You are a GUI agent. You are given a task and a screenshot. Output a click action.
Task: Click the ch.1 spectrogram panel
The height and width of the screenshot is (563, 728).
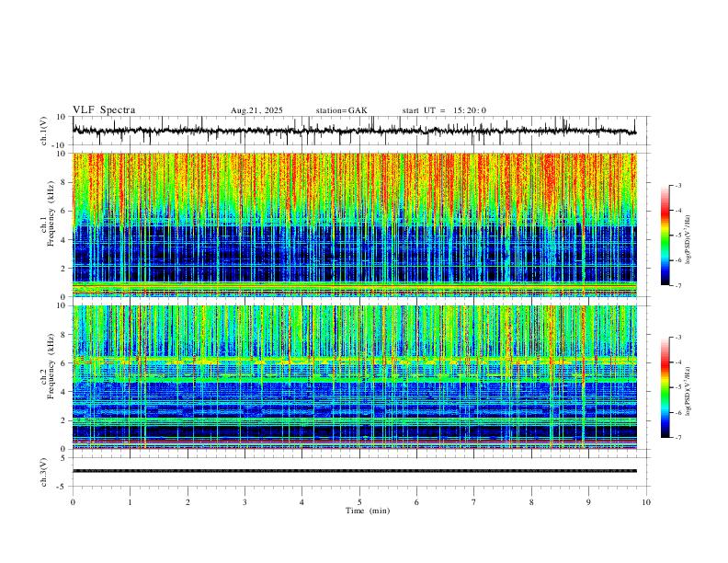pos(354,224)
